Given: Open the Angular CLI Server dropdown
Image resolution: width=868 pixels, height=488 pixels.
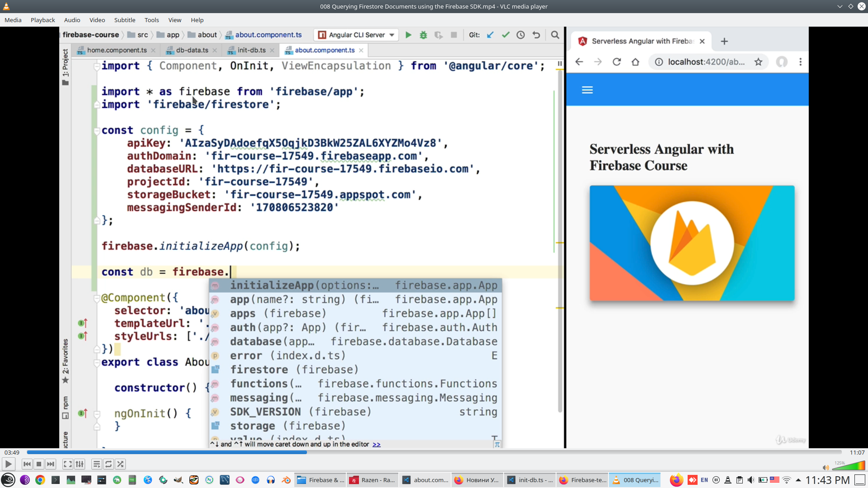Looking at the screenshot, I should (x=392, y=35).
